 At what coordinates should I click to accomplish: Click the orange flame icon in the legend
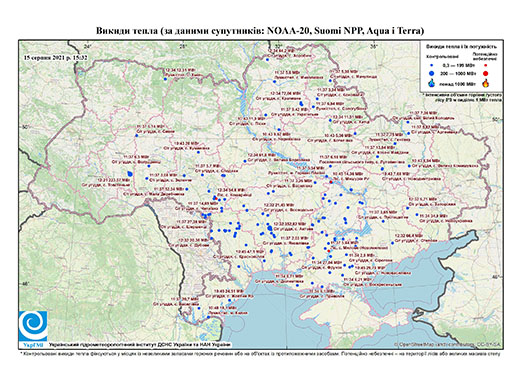[x=486, y=83]
